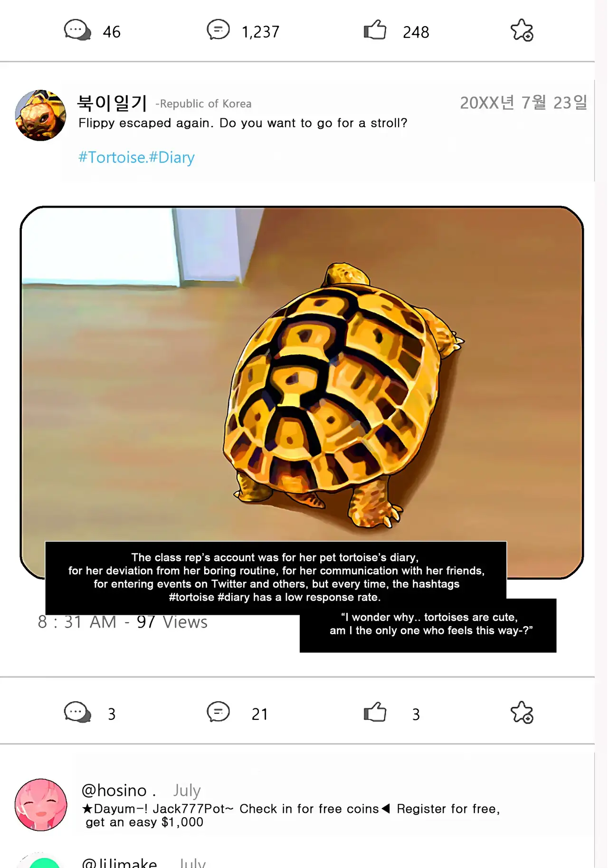The image size is (608, 868).
Task: Favorite the tortoise post with star icon
Action: [x=522, y=712]
